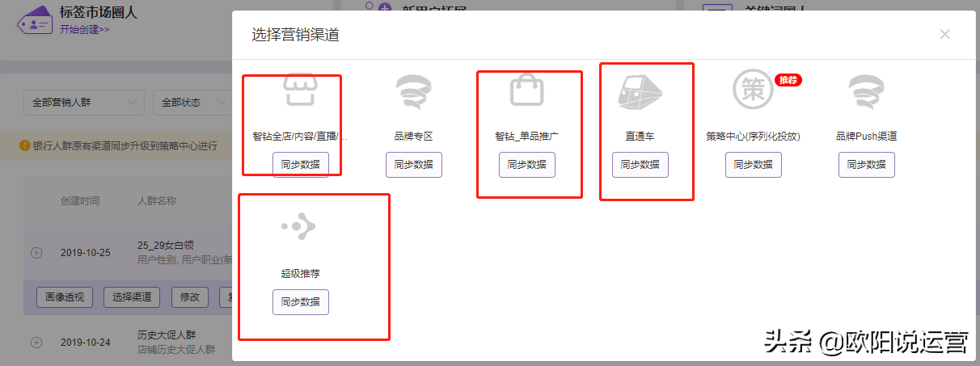This screenshot has width=980, height=366.
Task: Click 同步数据 under 直通车
Action: point(640,165)
